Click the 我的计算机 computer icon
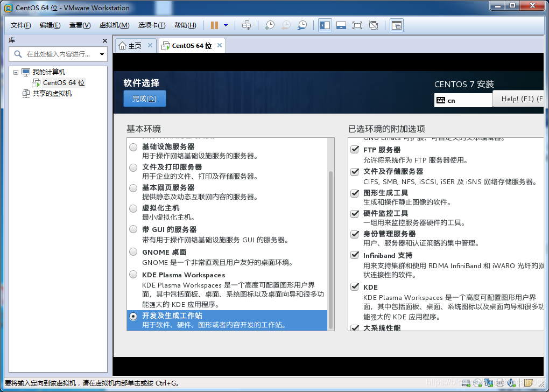Viewport: 549px width, 392px height. [x=26, y=72]
